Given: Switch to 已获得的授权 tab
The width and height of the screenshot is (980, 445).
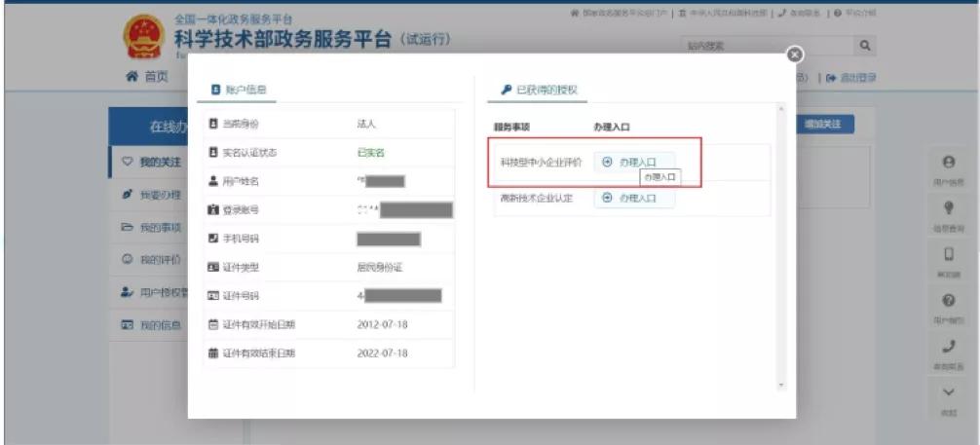Looking at the screenshot, I should 540,90.
